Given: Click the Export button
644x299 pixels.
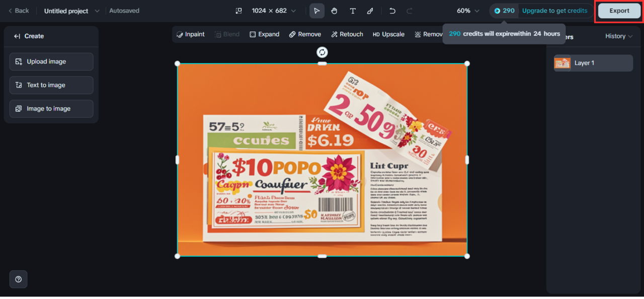Looking at the screenshot, I should pyautogui.click(x=619, y=11).
